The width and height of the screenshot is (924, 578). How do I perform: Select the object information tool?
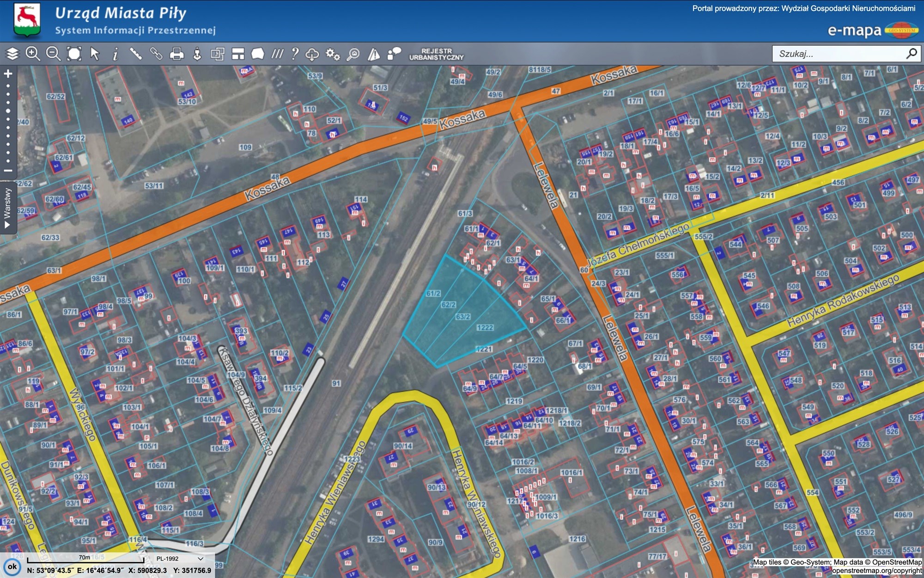tap(115, 55)
